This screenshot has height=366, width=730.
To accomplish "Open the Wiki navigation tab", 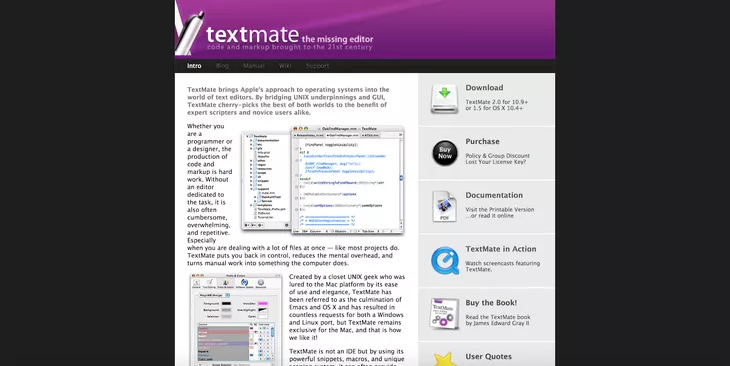I will 285,66.
